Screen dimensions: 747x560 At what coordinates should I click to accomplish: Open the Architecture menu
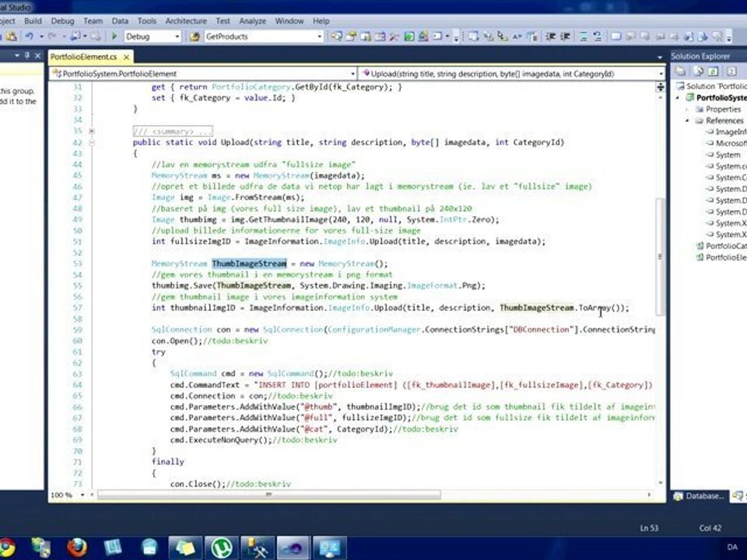click(186, 21)
